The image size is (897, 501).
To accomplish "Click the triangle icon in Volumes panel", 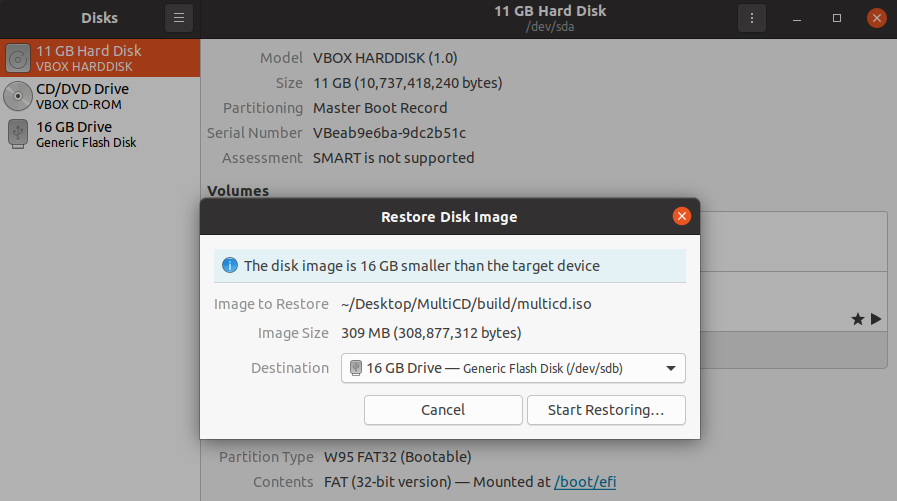I will (x=876, y=319).
